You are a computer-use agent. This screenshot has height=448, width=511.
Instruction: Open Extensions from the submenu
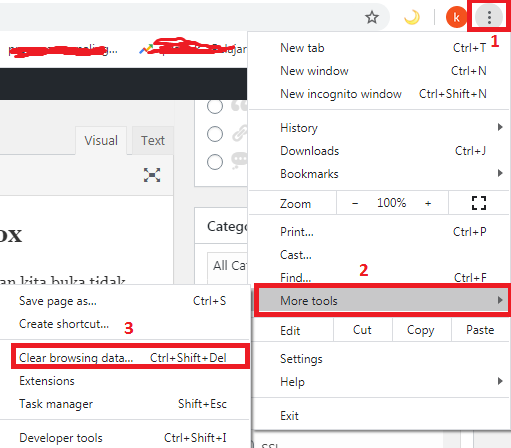pyautogui.click(x=123, y=381)
